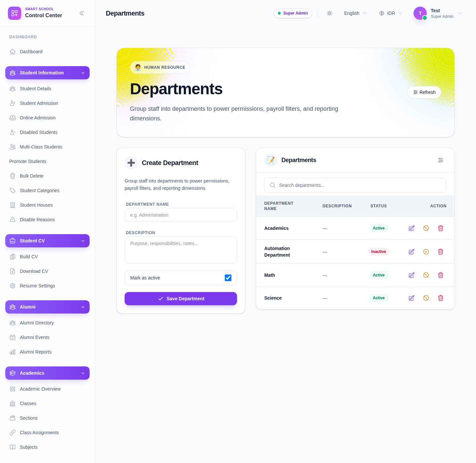
Task: Toggle the Mark as active checkbox
Action: point(228,278)
